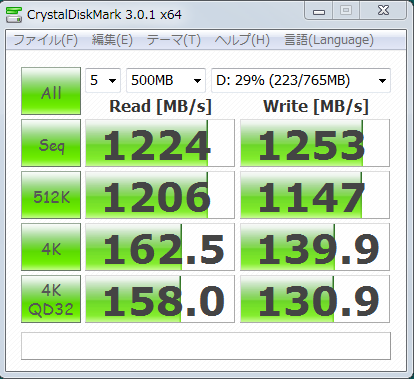
Task: Click the empty comment field at bottom
Action: (x=206, y=346)
